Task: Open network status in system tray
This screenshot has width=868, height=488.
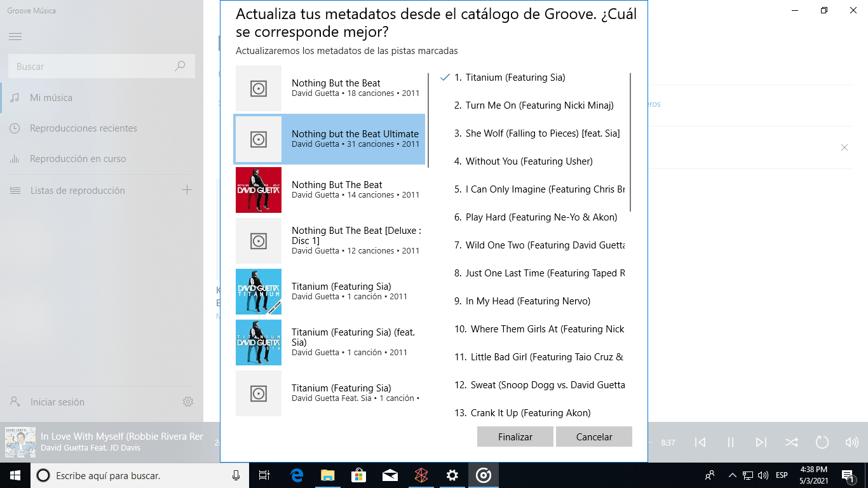Action: [x=748, y=475]
